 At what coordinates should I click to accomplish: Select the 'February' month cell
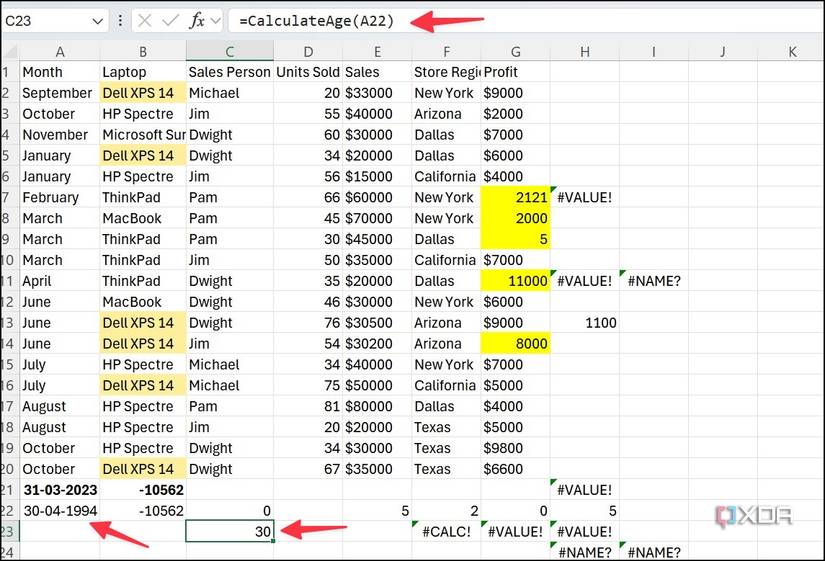(60, 197)
